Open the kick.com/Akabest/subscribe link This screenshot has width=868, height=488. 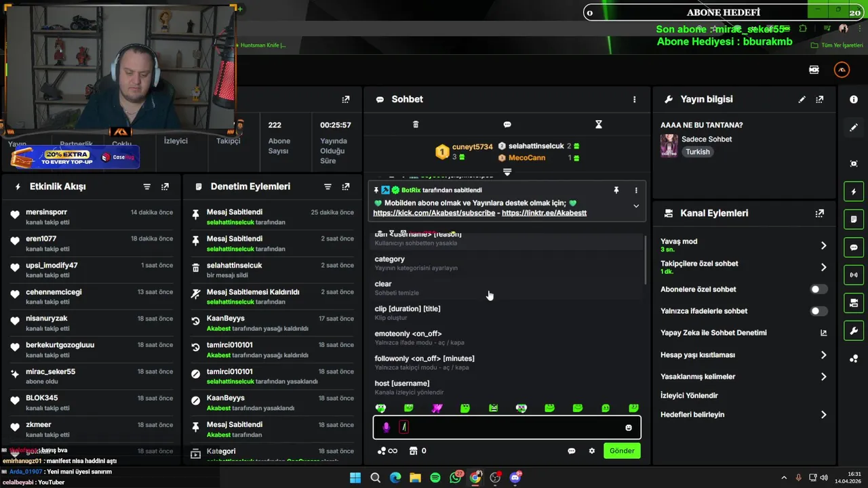434,213
